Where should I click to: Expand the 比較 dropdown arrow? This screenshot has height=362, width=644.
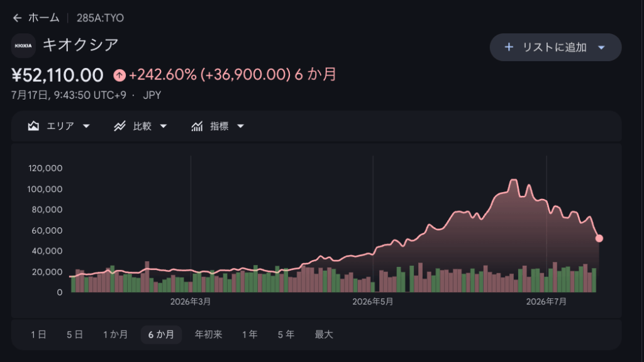click(x=164, y=127)
